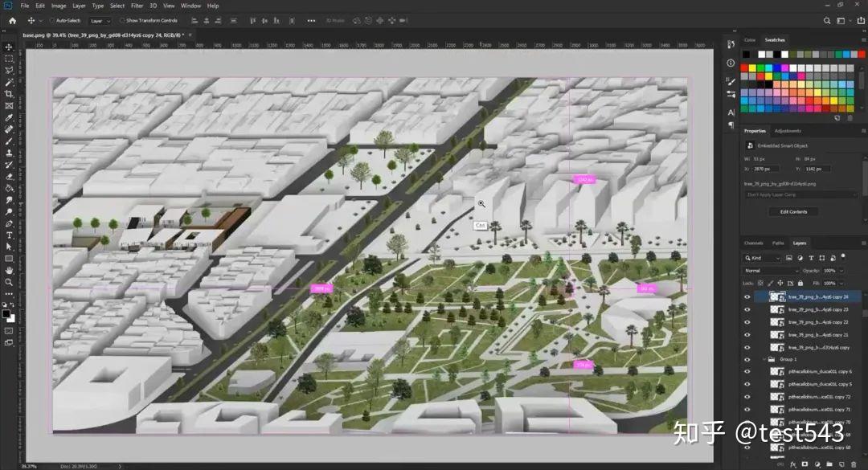Open the Filter menu
The height and width of the screenshot is (470, 868).
point(137,6)
